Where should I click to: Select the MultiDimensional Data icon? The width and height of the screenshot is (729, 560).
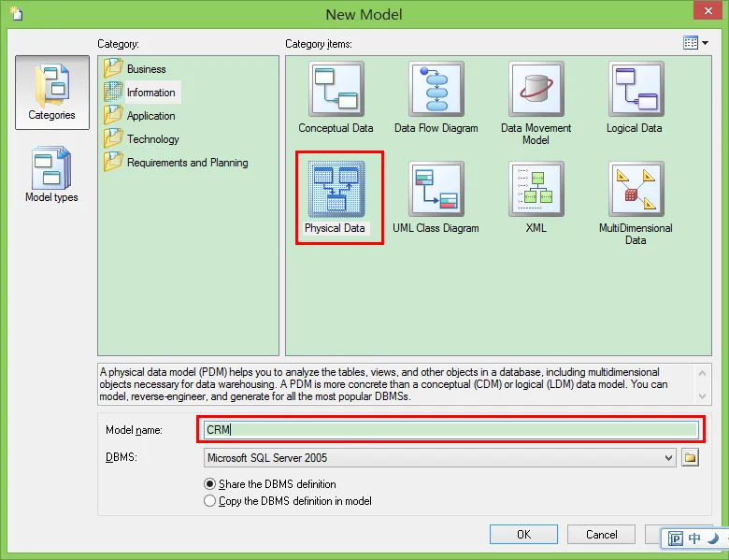(x=636, y=189)
